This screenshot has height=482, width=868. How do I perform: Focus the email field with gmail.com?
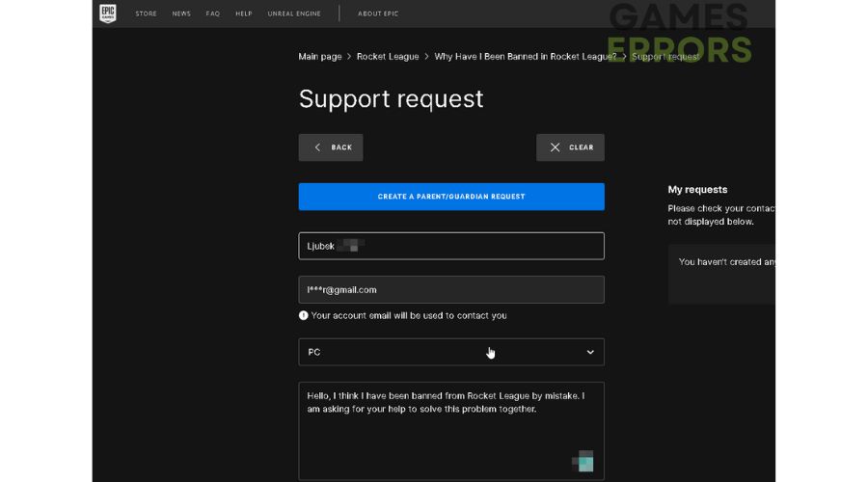[451, 290]
